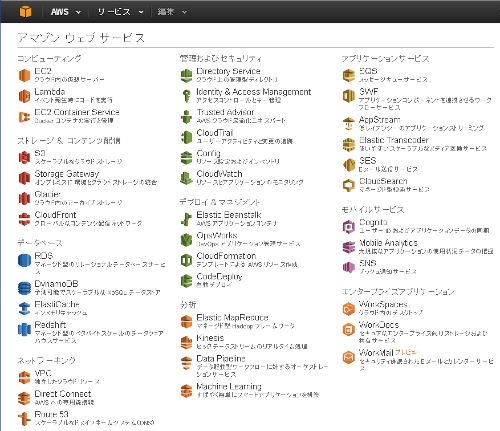Viewport: 500px width, 431px height.
Task: Click the Route 53 icon
Action: click(24, 419)
